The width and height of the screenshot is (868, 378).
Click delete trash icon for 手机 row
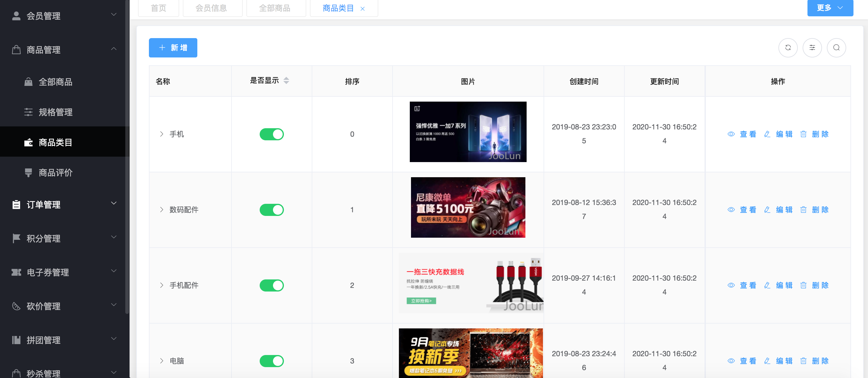(803, 134)
